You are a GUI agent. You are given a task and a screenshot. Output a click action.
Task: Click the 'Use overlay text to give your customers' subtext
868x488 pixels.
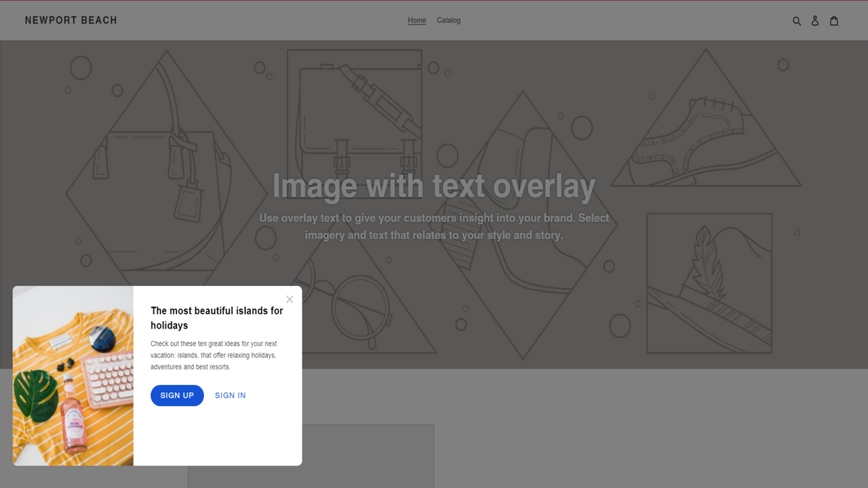(434, 226)
